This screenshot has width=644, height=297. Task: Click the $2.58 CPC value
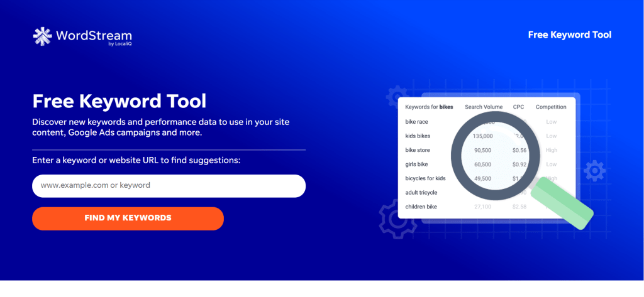(x=519, y=207)
